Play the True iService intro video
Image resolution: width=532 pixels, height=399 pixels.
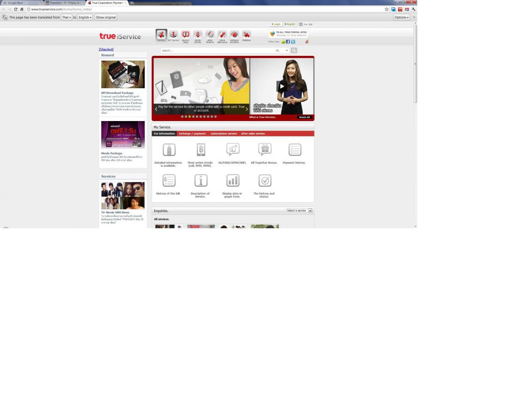click(x=282, y=86)
